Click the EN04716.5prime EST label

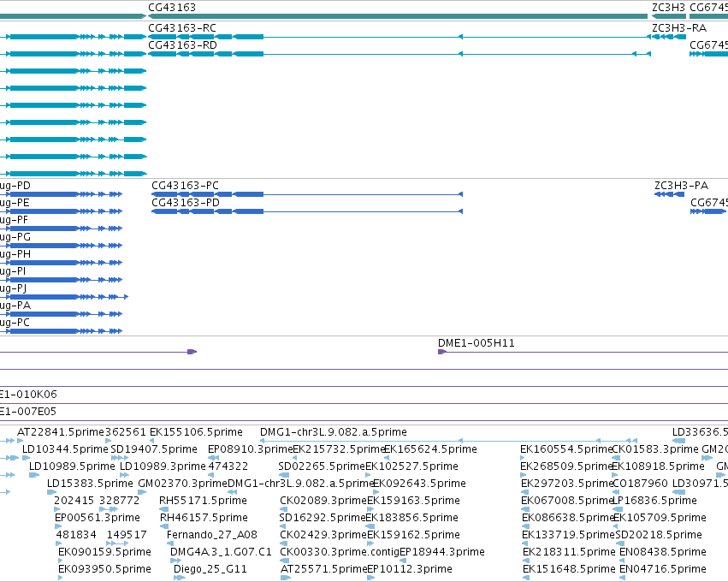(663, 569)
